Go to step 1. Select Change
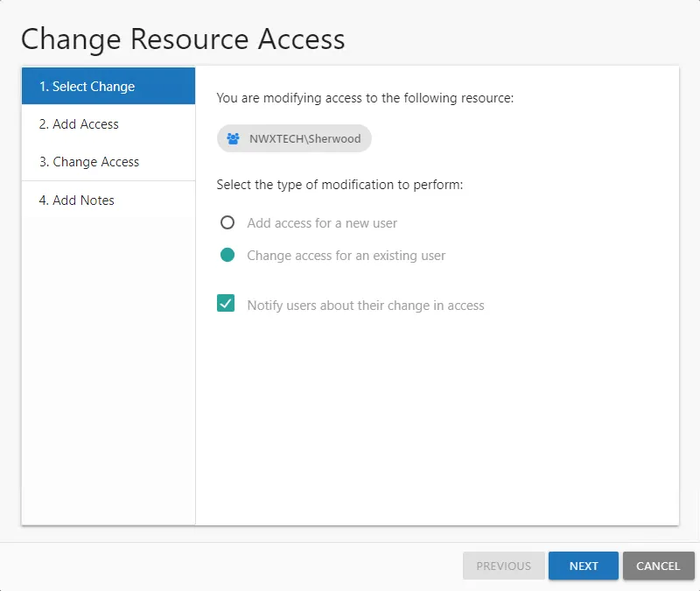This screenshot has height=591, width=700. pyautogui.click(x=108, y=86)
